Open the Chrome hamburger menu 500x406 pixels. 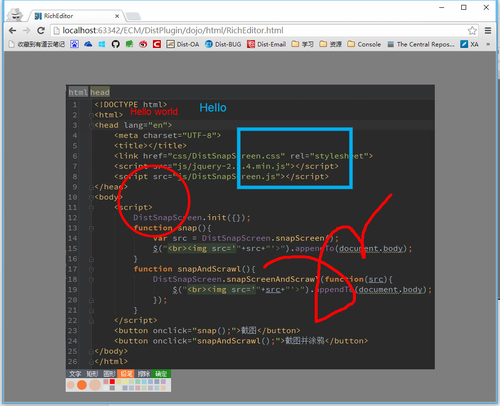488,31
